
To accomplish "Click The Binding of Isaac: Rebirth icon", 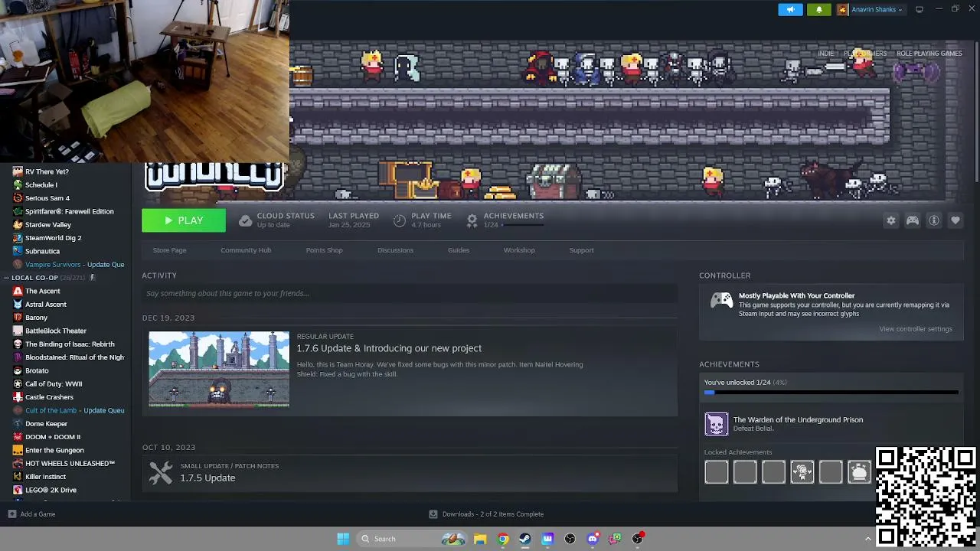I will (x=18, y=344).
